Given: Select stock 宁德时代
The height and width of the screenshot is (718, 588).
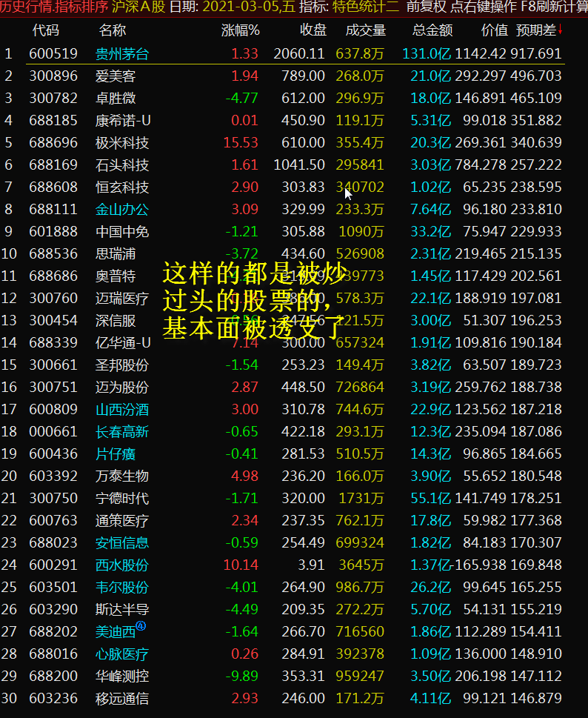Looking at the screenshot, I should (x=122, y=498).
